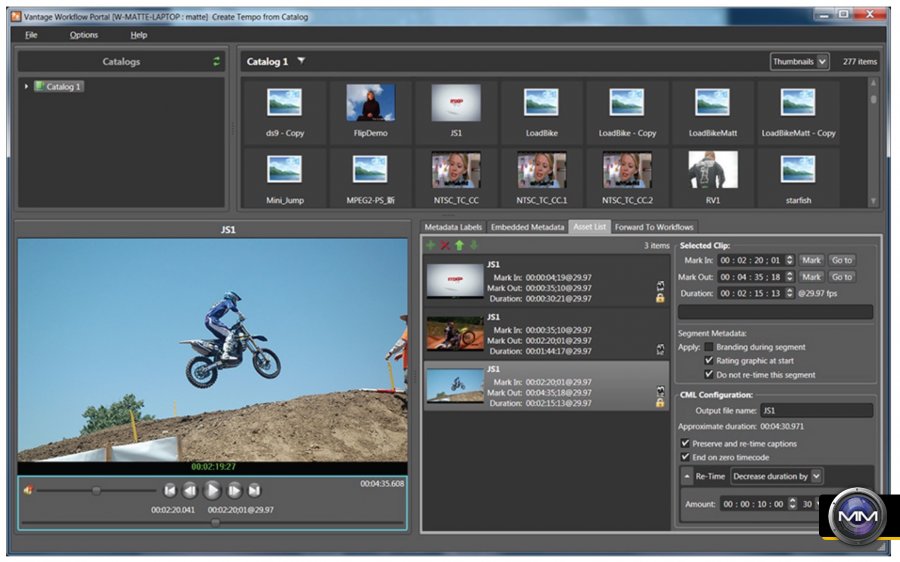Click the volume slider in player

(96, 490)
